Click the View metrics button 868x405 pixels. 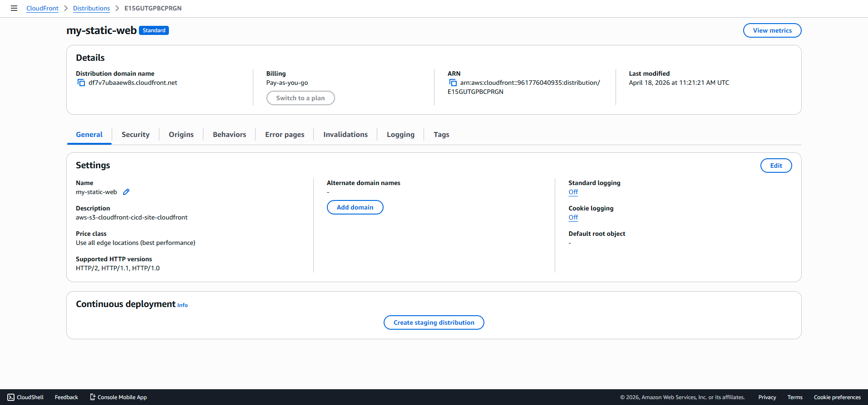point(772,30)
